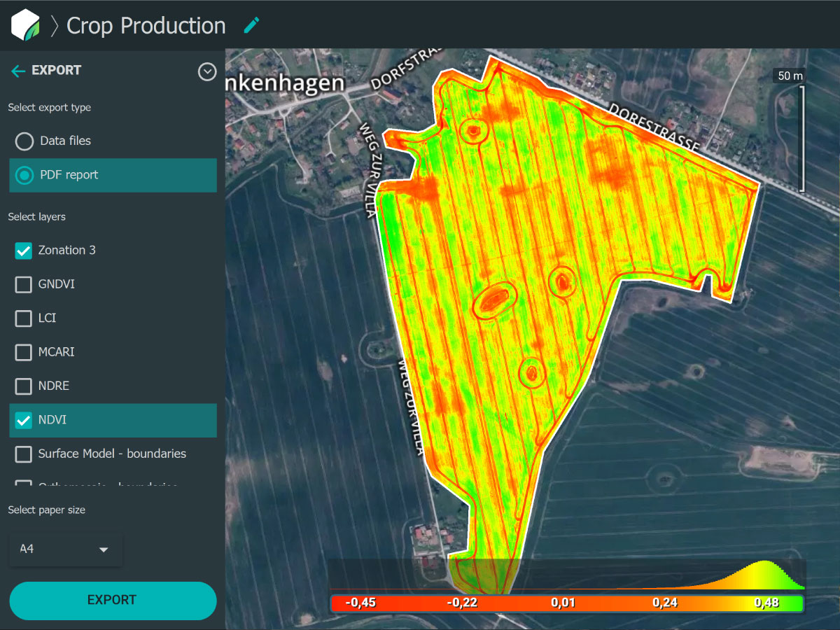Check Surface Model - boundaries layer
Screen dimensions: 840x630
[x=24, y=454]
